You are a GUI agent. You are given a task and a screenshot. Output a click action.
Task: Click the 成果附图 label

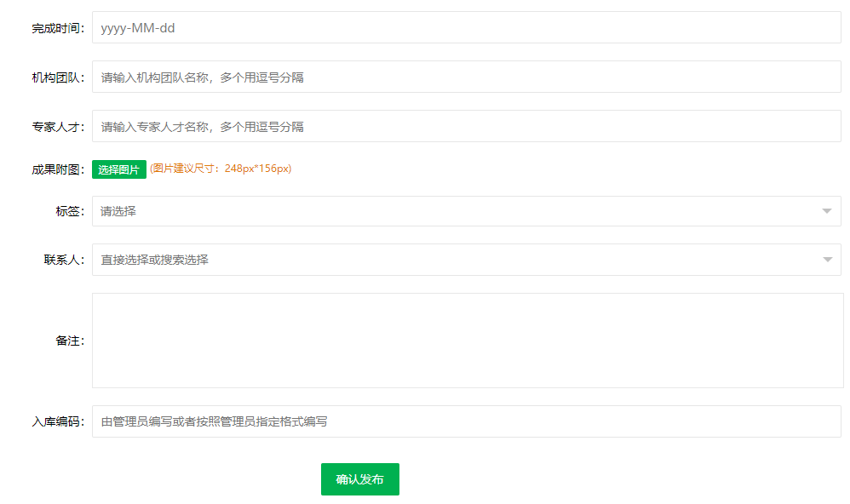58,169
